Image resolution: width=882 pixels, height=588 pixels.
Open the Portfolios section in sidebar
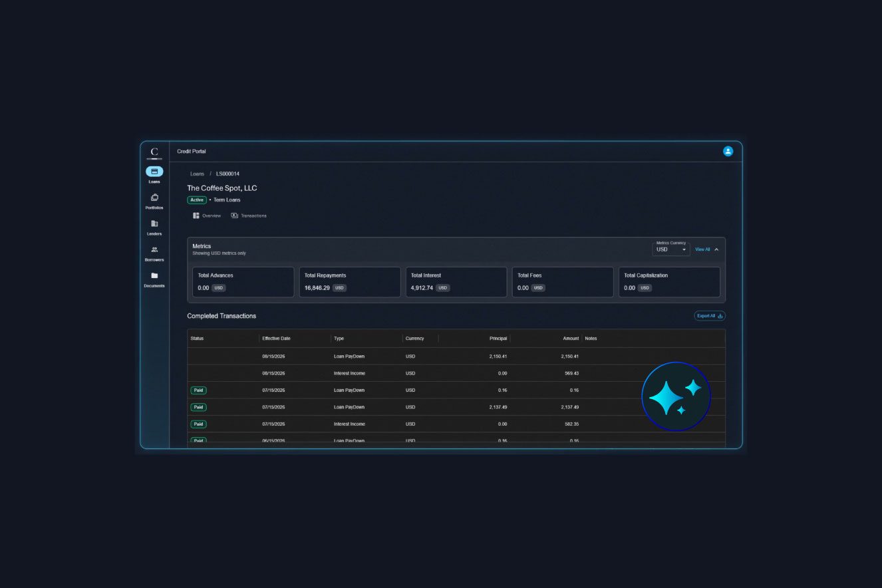[154, 200]
